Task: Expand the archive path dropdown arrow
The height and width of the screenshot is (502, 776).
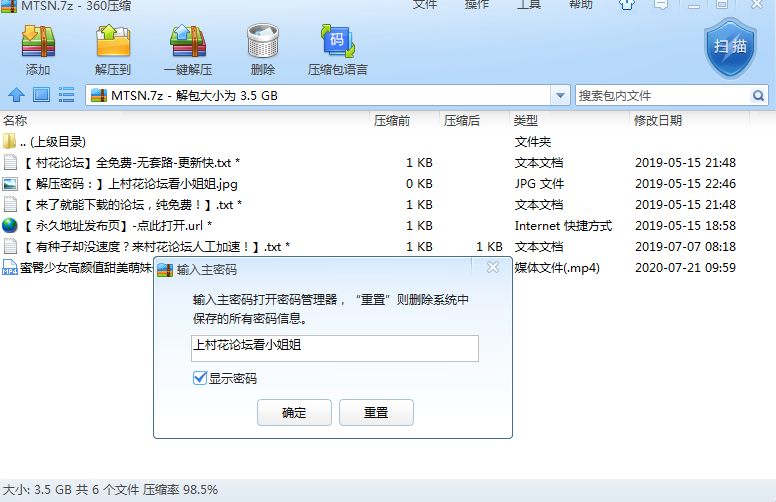Action: point(560,95)
